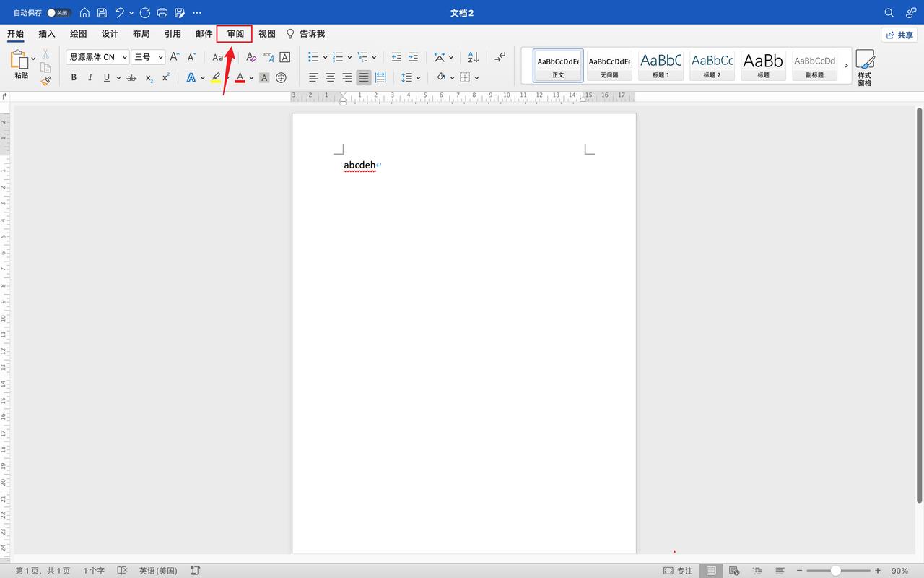This screenshot has width=924, height=578.
Task: Click the zoom slider in status bar
Action: [x=837, y=571]
